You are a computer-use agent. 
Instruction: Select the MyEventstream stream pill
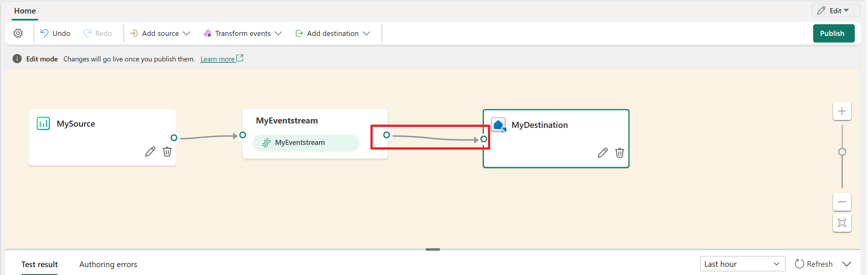[x=305, y=143]
